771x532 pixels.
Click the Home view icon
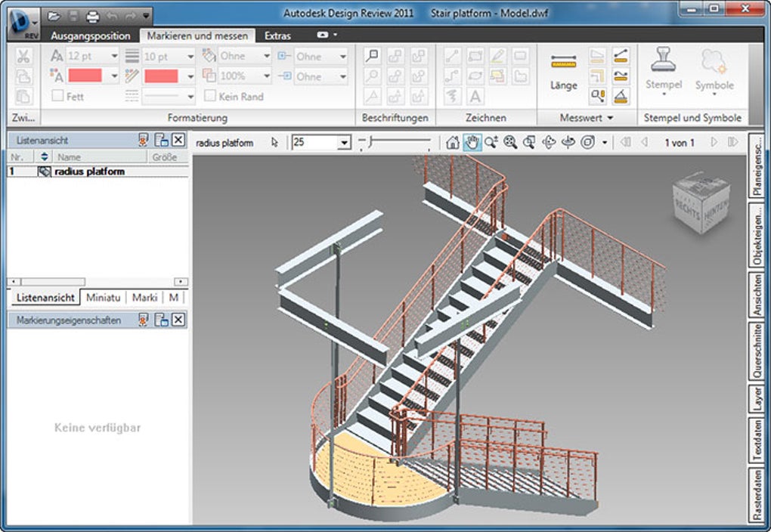[453, 142]
